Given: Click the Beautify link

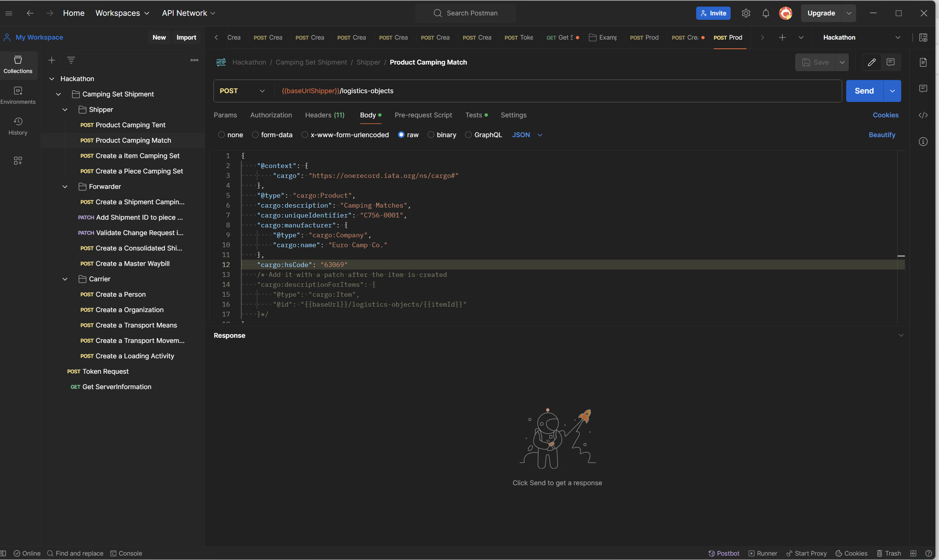Looking at the screenshot, I should (x=882, y=135).
